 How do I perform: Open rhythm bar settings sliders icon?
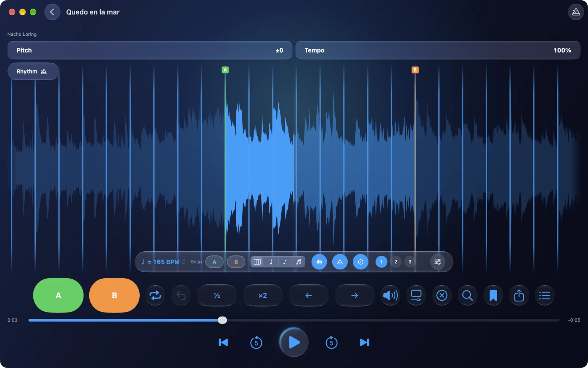click(438, 262)
